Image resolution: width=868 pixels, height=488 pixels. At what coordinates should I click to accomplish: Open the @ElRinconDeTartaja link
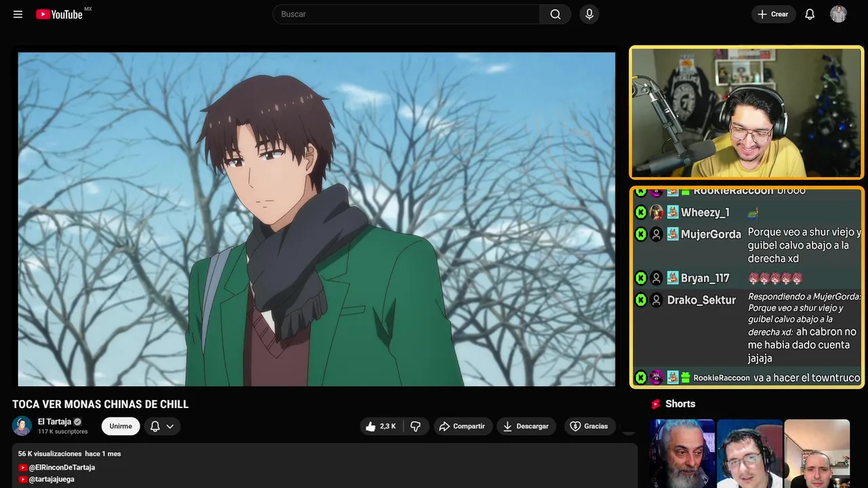coord(62,468)
